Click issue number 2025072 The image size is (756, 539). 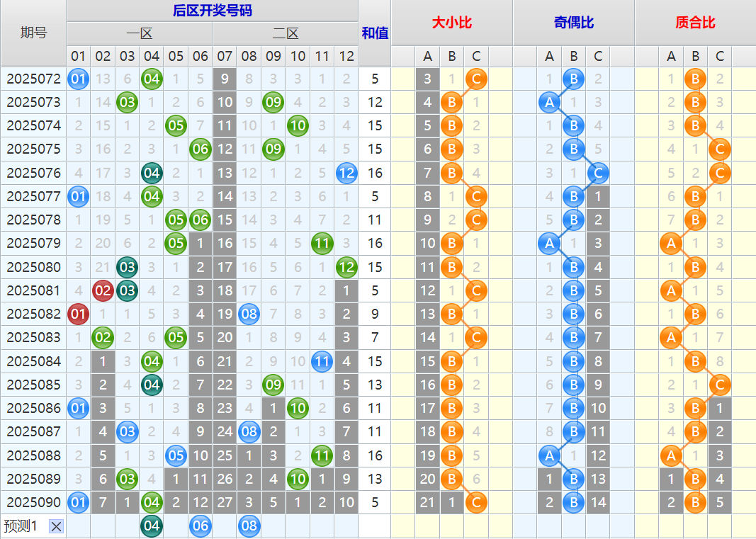[33, 79]
